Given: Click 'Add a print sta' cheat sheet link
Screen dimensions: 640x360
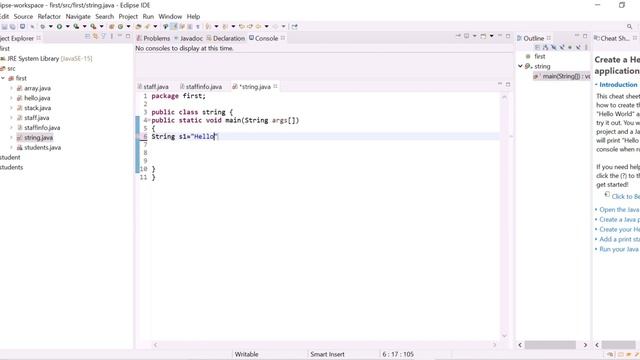Looking at the screenshot, I should 619,239.
